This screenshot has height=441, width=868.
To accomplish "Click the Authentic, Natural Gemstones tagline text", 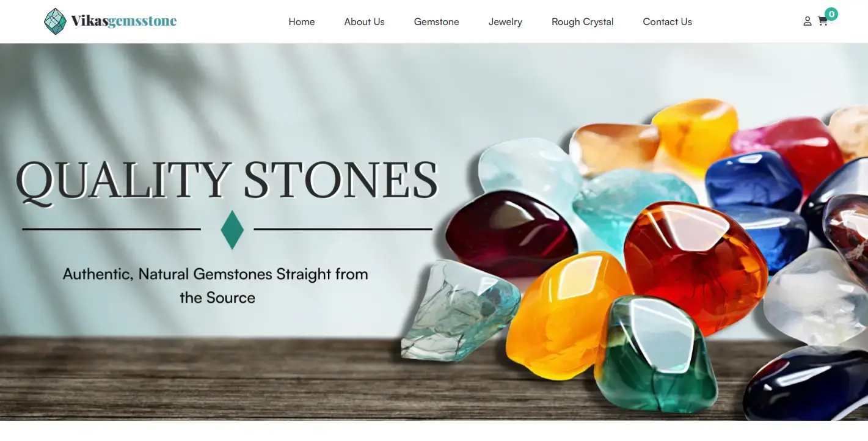I will (x=216, y=285).
